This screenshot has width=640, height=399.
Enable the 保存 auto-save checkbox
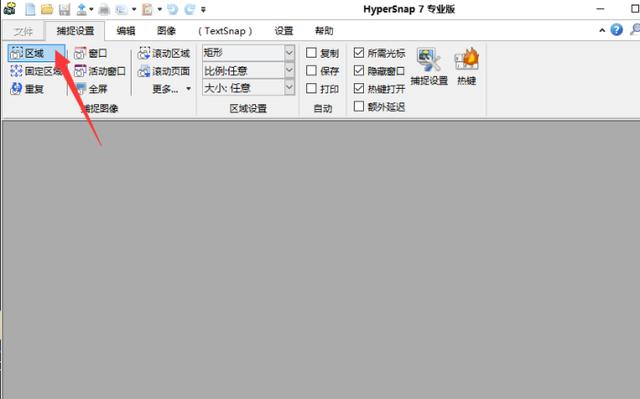point(311,71)
